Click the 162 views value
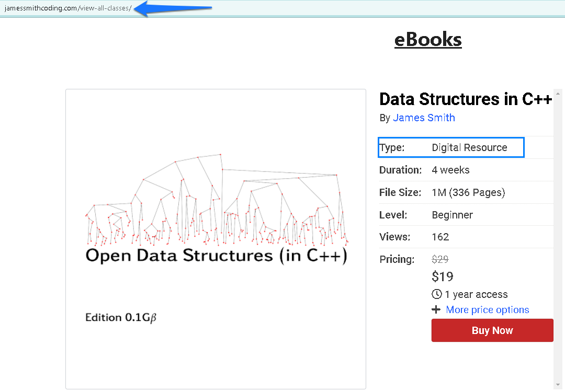 pyautogui.click(x=440, y=237)
